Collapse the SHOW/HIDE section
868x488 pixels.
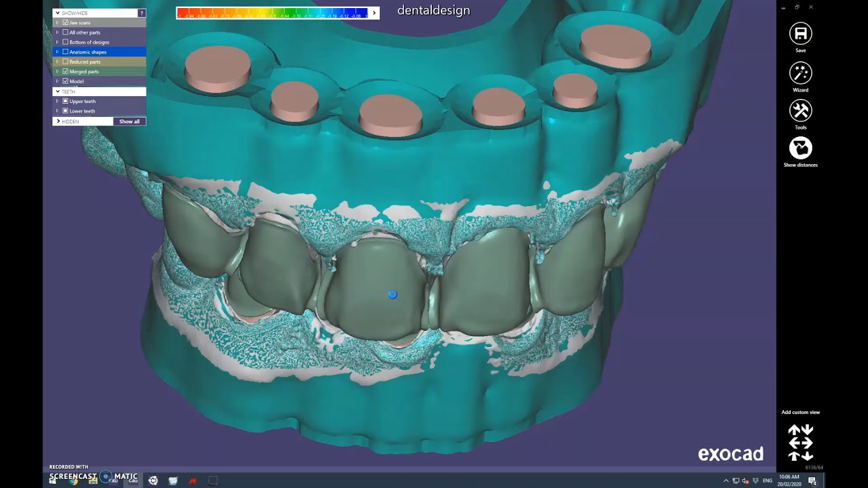(x=58, y=13)
